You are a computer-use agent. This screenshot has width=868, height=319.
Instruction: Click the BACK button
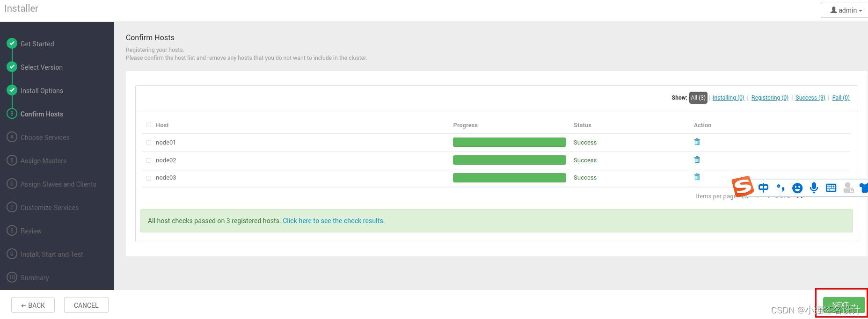(33, 305)
